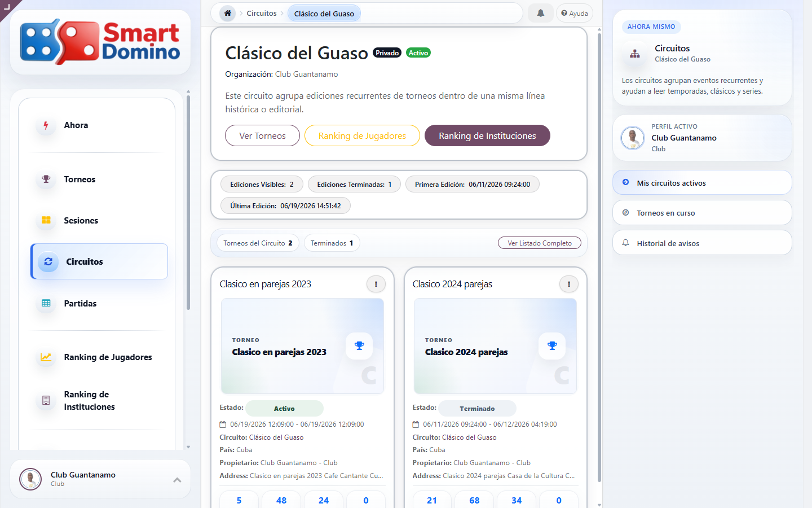Open Ranking de Instituciones sidebar item
Screen dimensions: 812x508
99,401
